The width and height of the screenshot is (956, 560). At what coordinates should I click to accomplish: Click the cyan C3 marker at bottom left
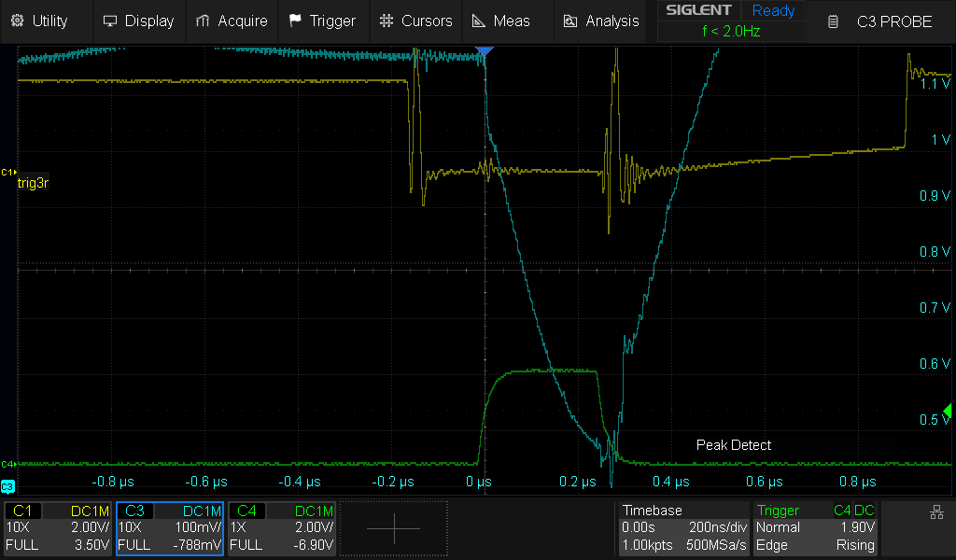(x=8, y=486)
